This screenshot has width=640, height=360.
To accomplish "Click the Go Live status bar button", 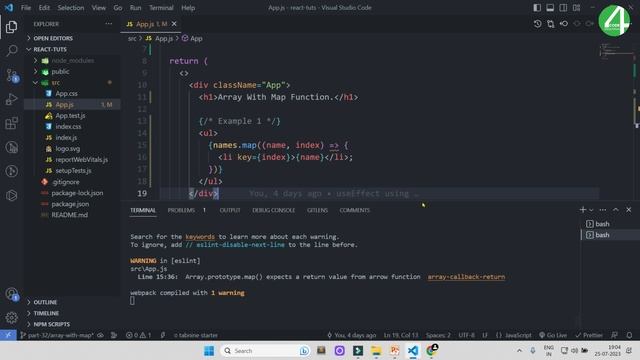I will (553, 335).
